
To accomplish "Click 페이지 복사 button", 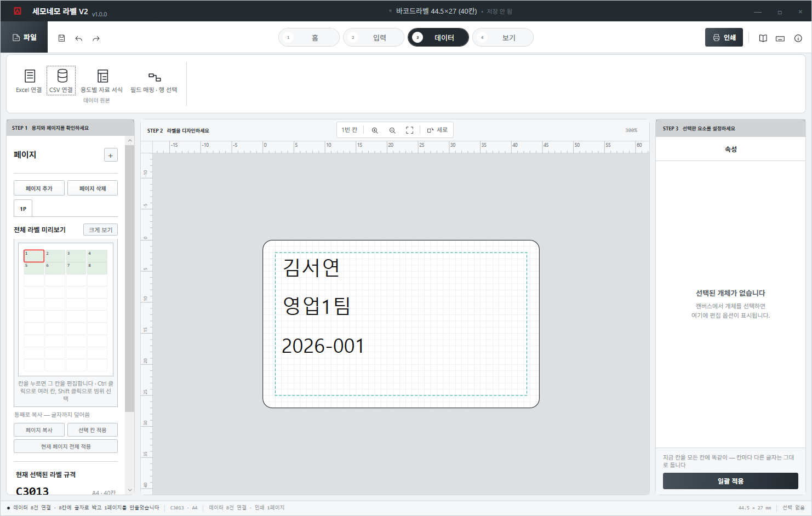I will pos(39,430).
